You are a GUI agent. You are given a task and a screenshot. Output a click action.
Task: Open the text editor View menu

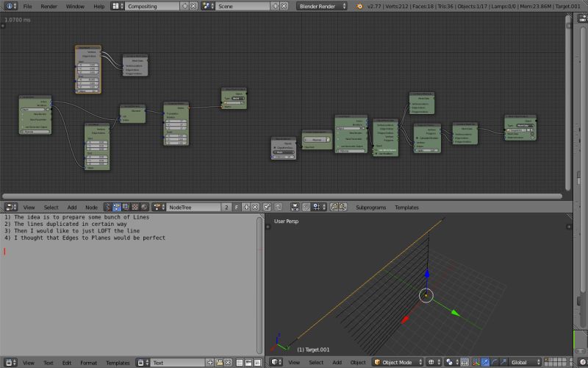tap(29, 363)
